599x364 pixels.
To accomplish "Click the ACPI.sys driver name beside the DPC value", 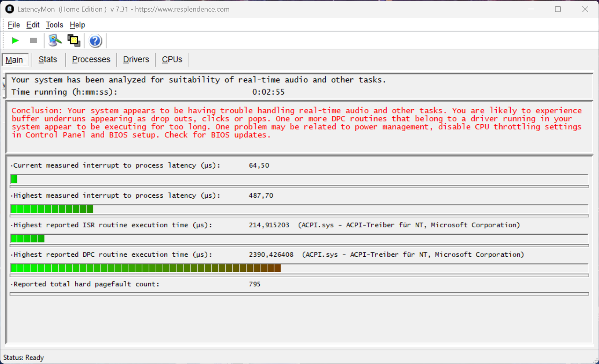I will pyautogui.click(x=413, y=255).
